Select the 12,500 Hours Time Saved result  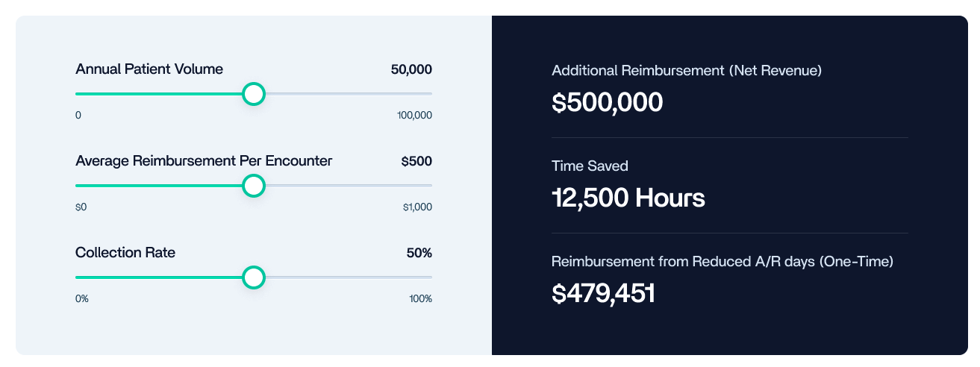click(628, 198)
